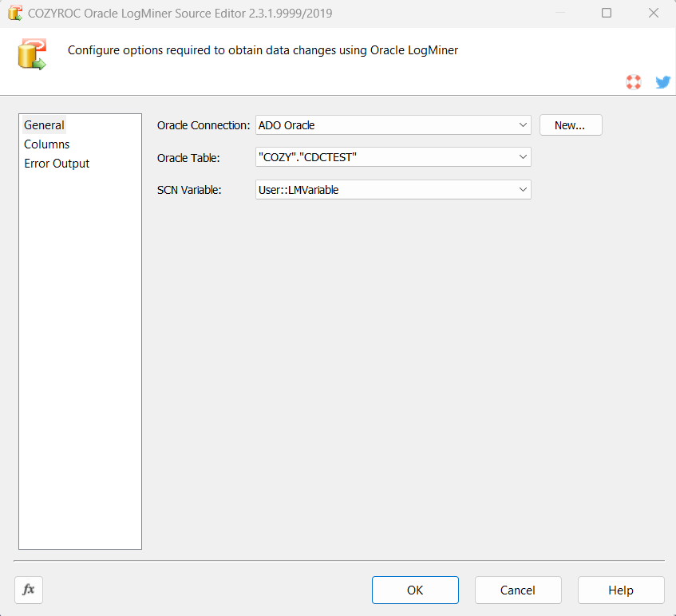
Task: Switch to the Columns page
Action: tap(46, 144)
